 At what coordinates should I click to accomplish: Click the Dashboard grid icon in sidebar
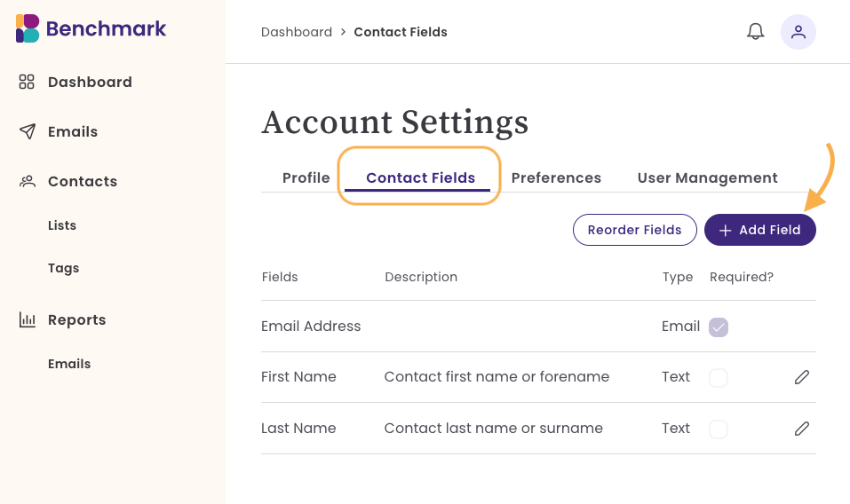click(x=27, y=82)
